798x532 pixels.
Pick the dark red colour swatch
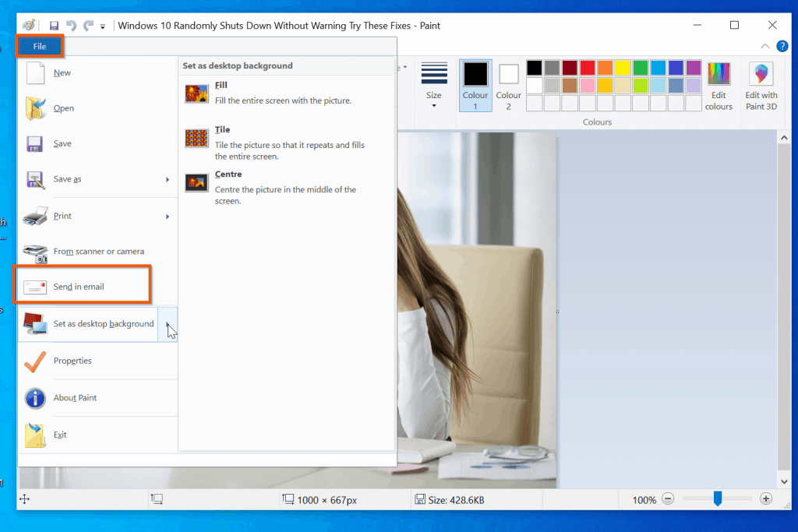pos(570,68)
